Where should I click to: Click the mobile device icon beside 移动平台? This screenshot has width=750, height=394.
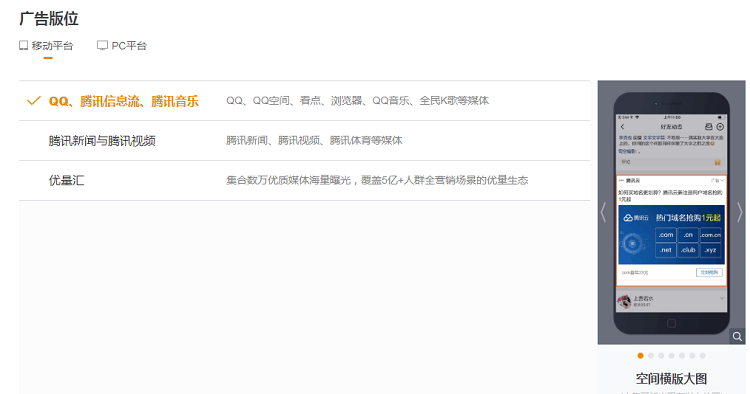(23, 45)
